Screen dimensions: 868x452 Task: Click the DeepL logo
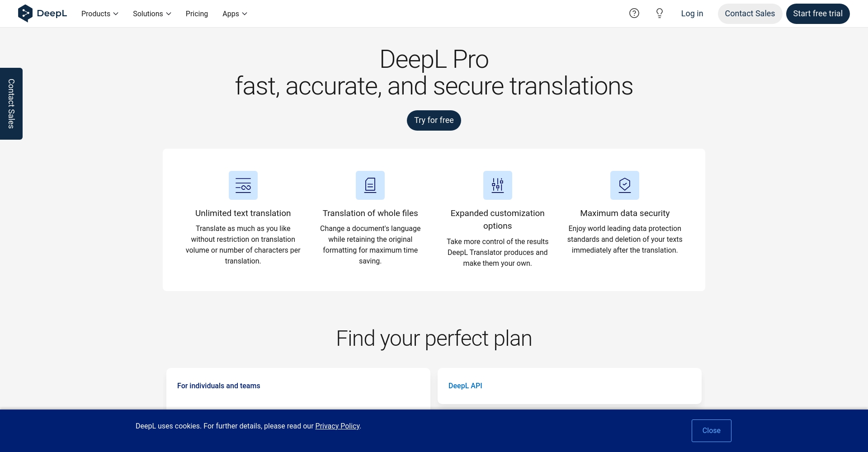(42, 14)
